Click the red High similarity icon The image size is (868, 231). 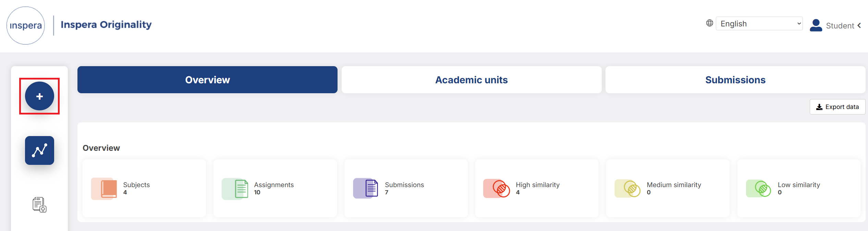pyautogui.click(x=497, y=188)
